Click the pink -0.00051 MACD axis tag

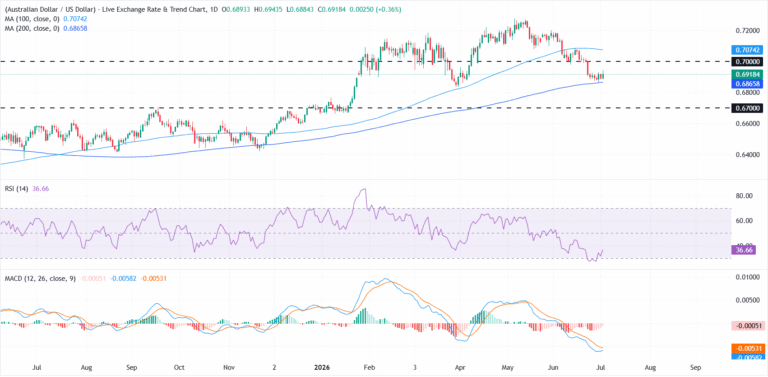pyautogui.click(x=748, y=326)
